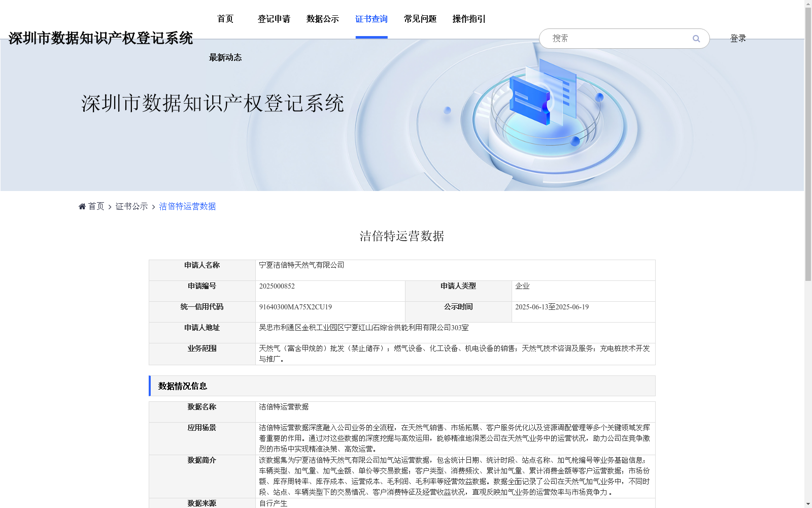Image resolution: width=812 pixels, height=508 pixels.
Task: Click the site logo 深圳市数据知识产权登记系统
Action: coord(101,38)
